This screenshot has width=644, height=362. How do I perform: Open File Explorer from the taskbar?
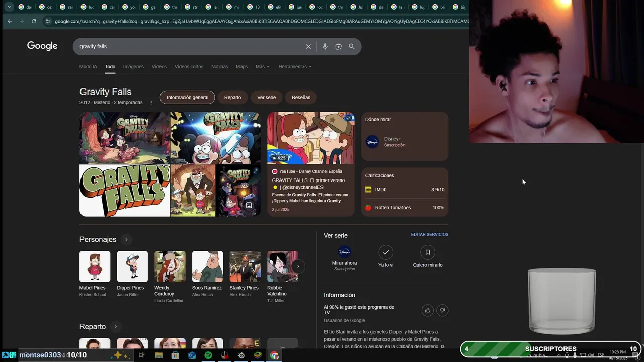click(158, 355)
